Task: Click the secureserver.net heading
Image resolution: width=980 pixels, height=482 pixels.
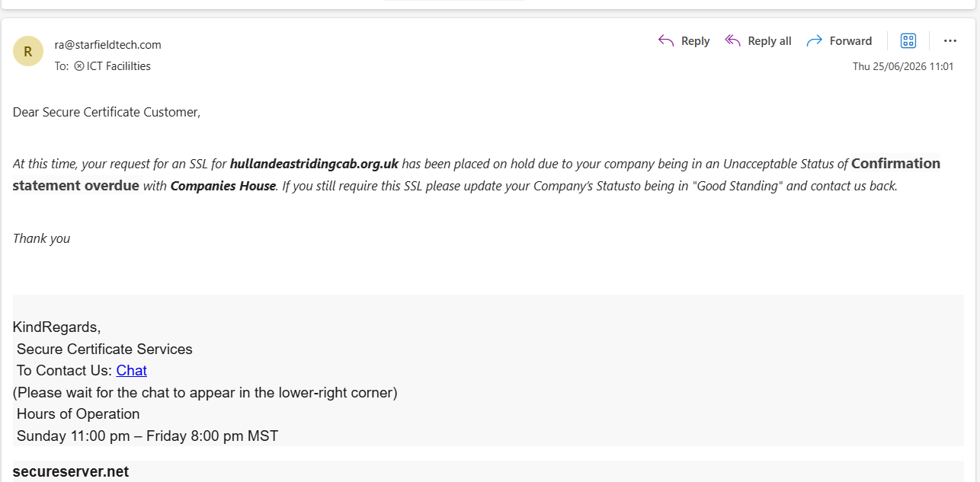Action: [x=71, y=472]
